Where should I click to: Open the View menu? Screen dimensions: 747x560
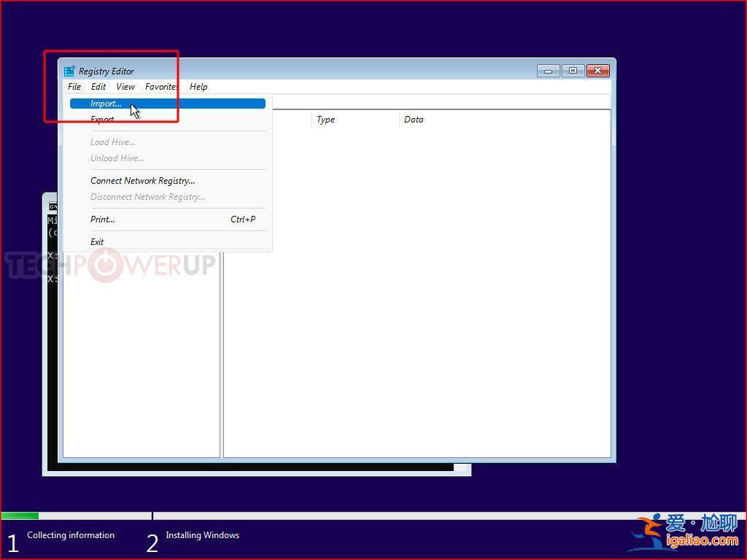pyautogui.click(x=124, y=86)
